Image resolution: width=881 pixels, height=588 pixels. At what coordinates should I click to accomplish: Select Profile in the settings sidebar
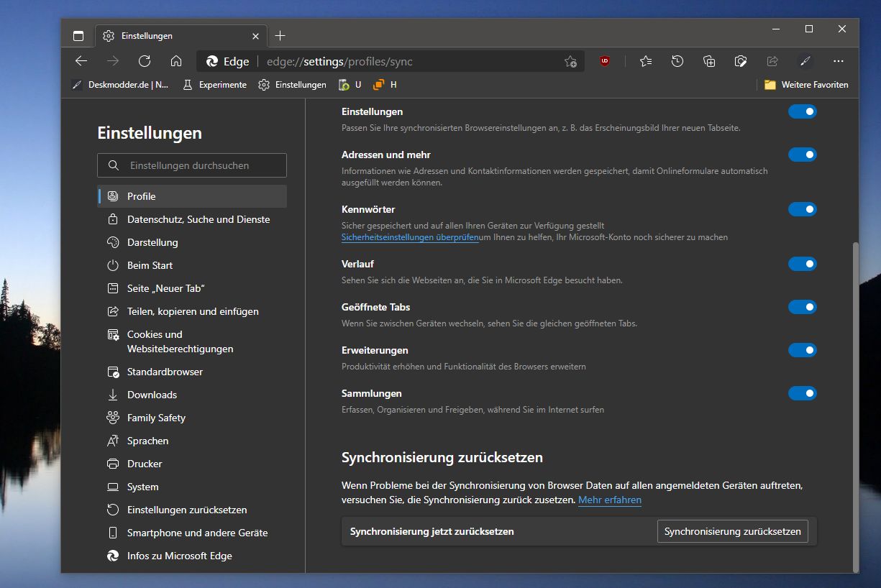point(192,196)
